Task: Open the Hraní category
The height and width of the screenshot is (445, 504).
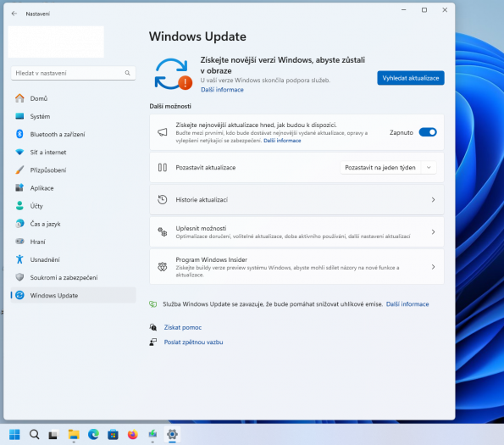Action: tap(74, 242)
